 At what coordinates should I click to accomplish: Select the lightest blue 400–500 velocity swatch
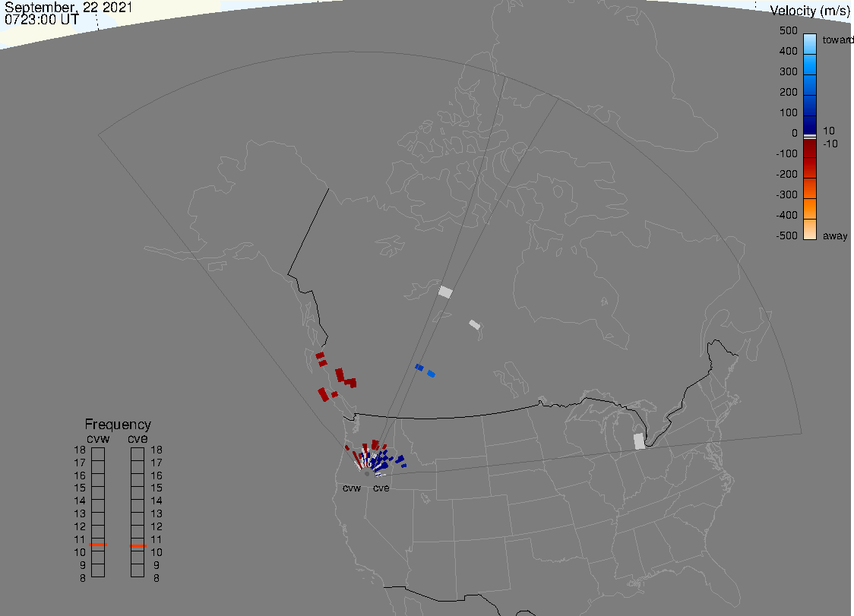point(810,44)
